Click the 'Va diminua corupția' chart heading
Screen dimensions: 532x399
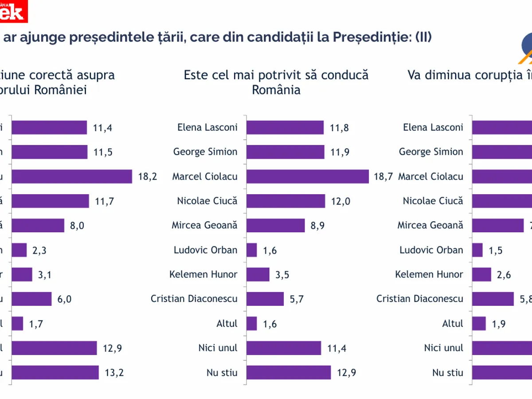click(x=469, y=75)
